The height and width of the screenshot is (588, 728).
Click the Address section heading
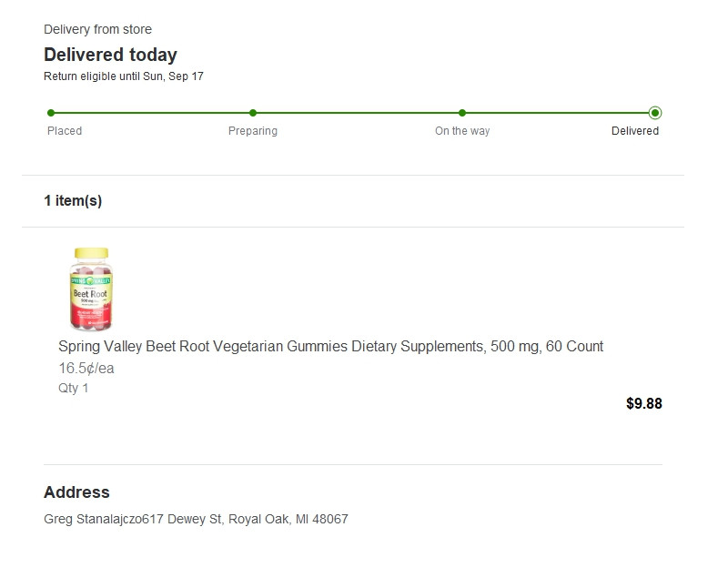click(76, 492)
